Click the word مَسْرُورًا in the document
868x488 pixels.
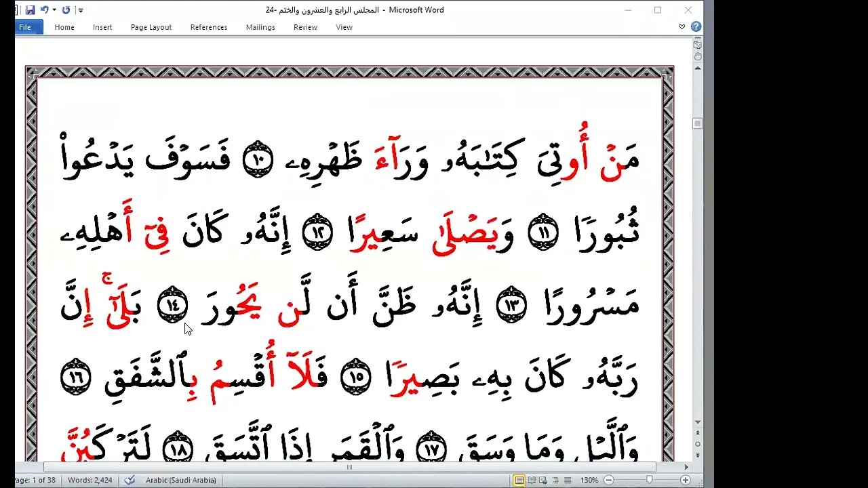(592, 306)
